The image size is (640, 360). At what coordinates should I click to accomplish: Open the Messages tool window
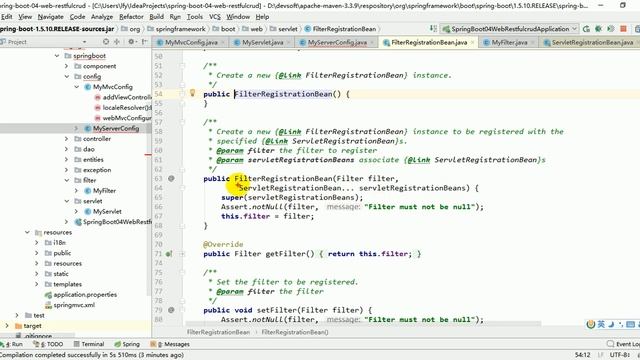(x=170, y=344)
